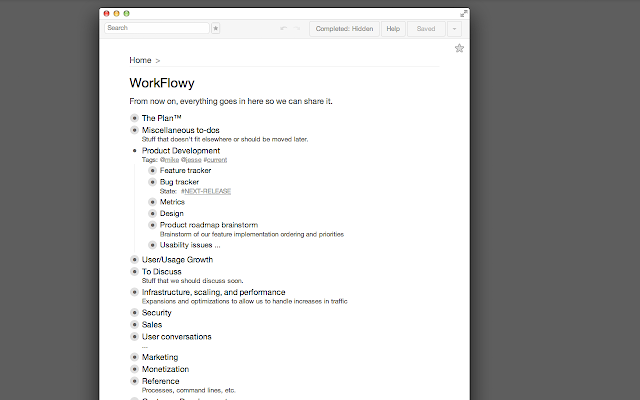Zoom into Miscellaneous to-dos bullet
This screenshot has width=640, height=400.
pyautogui.click(x=134, y=130)
